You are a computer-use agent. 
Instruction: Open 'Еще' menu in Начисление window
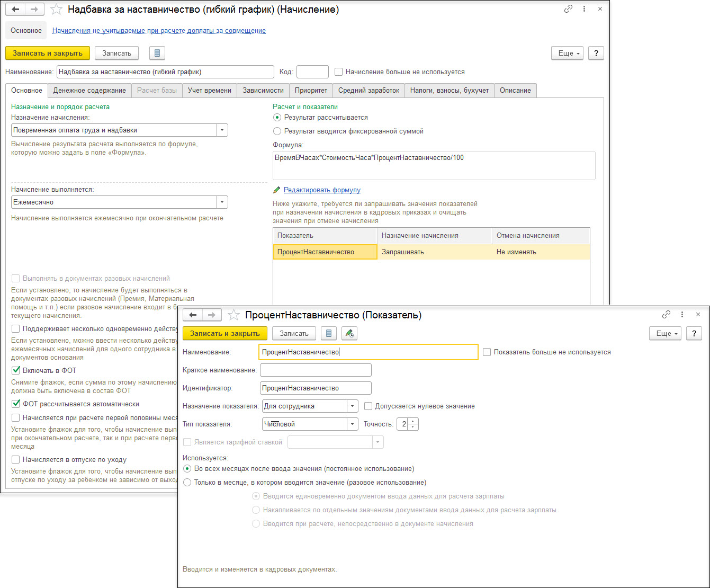pos(567,53)
